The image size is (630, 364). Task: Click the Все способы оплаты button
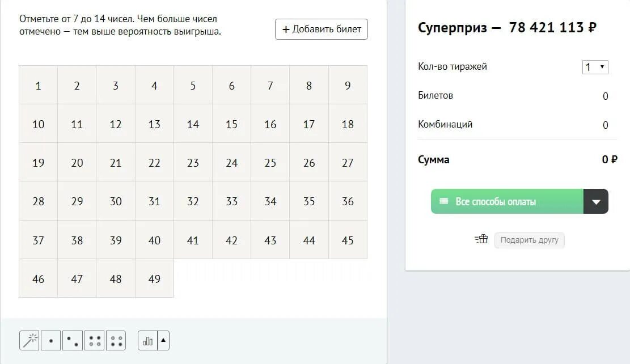507,201
